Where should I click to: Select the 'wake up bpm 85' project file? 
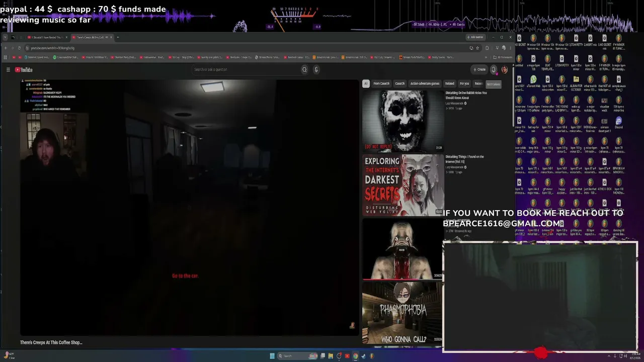tap(576, 103)
